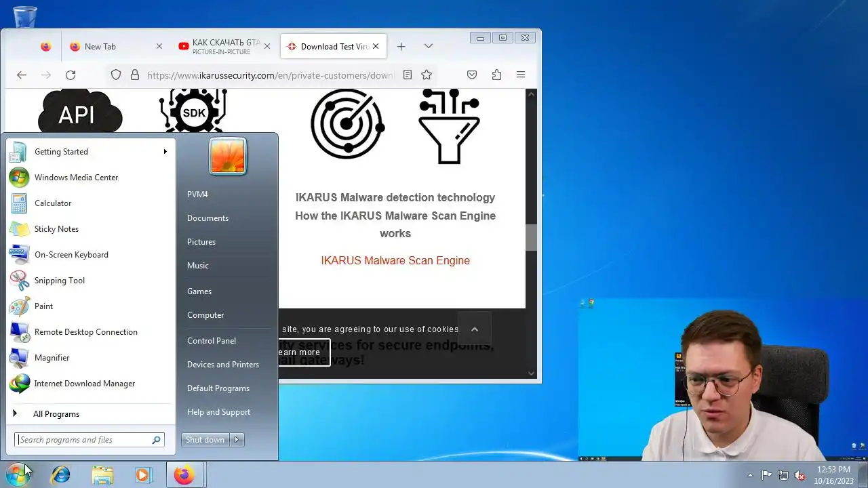Show site security padlock info

click(x=134, y=75)
